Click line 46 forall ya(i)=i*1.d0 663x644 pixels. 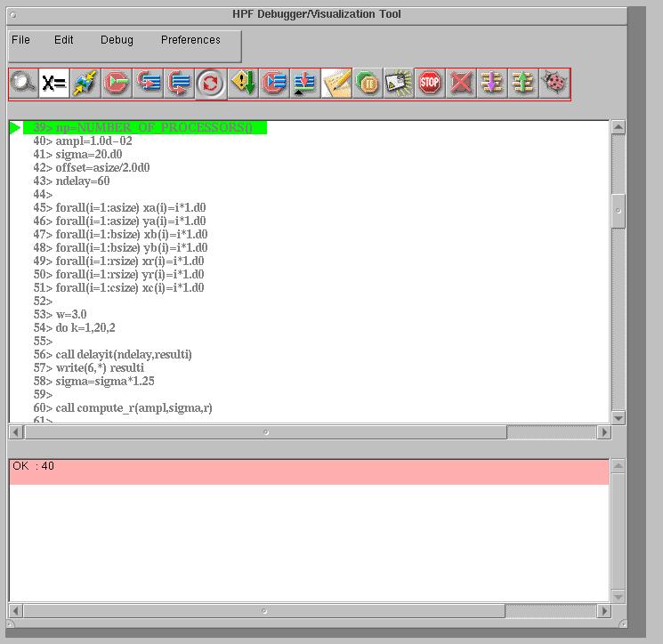pyautogui.click(x=119, y=221)
